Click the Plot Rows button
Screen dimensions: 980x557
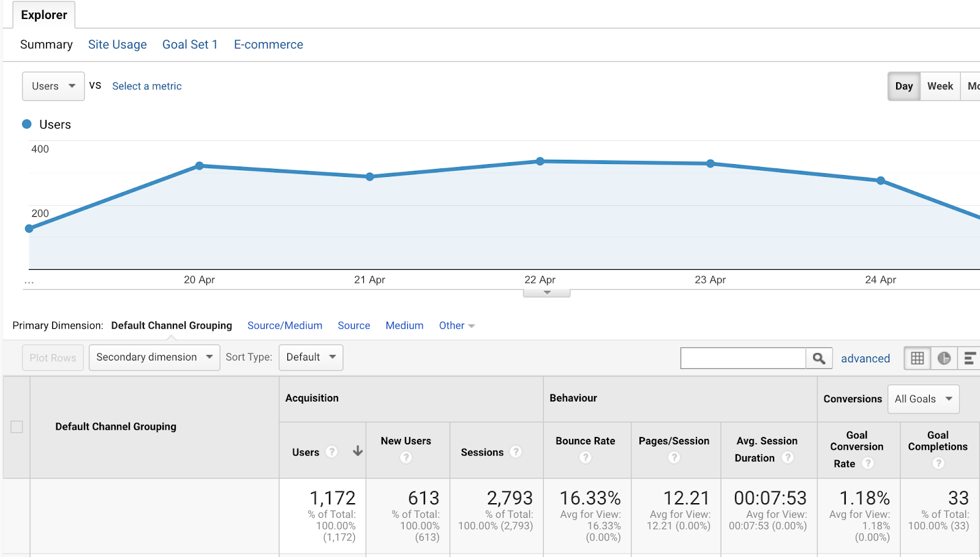53,357
